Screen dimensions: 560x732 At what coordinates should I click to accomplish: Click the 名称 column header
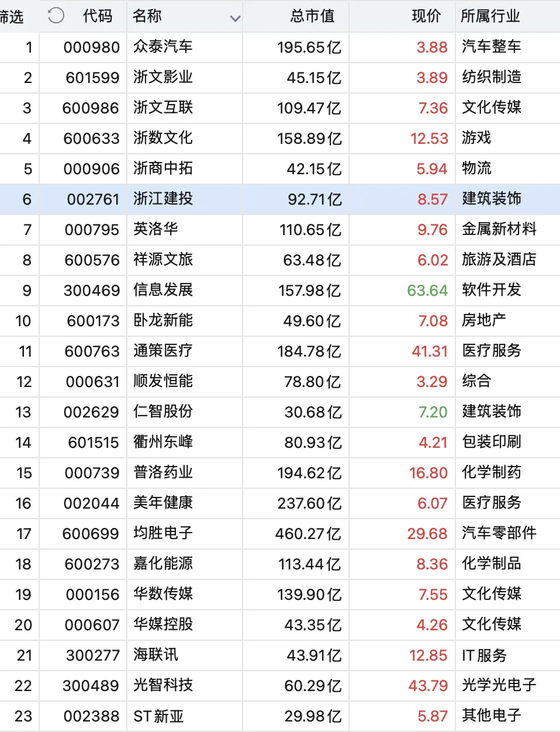(x=147, y=16)
